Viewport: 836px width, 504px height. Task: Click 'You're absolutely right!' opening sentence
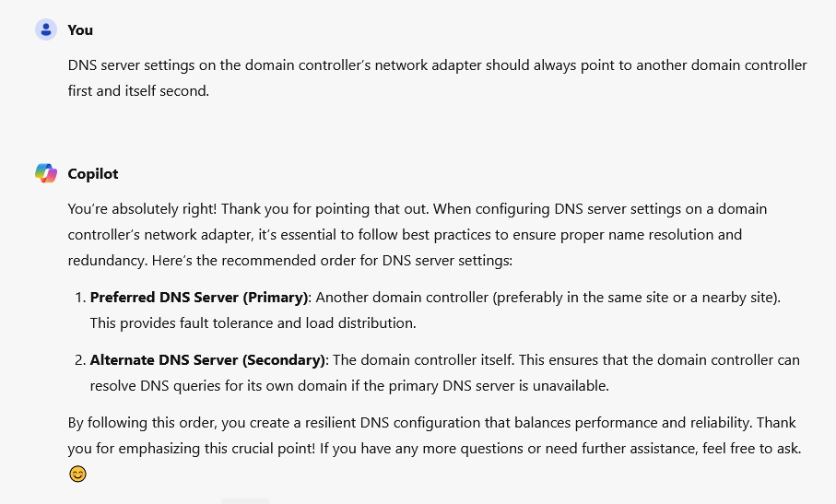tap(142, 209)
